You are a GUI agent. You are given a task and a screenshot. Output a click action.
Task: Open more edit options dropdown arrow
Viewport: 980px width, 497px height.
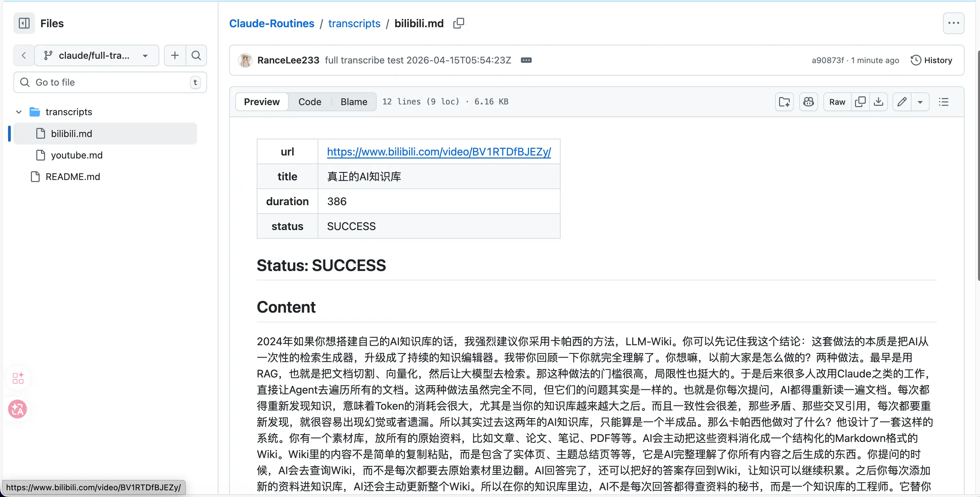[920, 101]
